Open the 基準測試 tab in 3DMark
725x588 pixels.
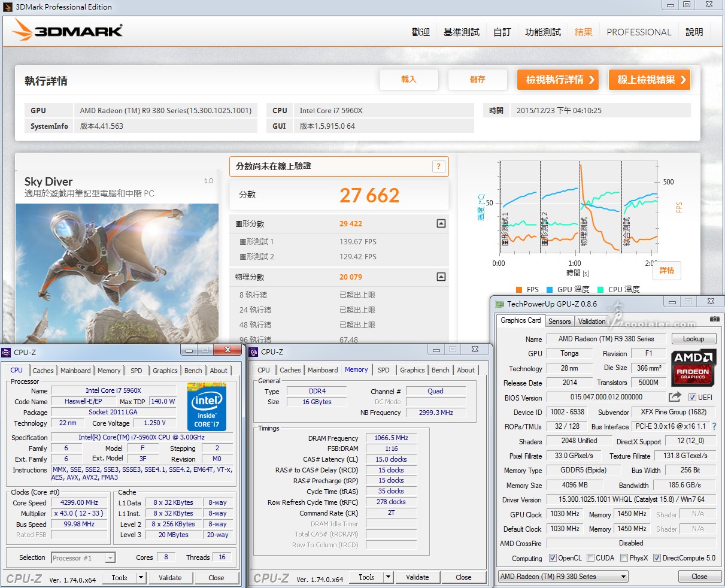pyautogui.click(x=462, y=32)
